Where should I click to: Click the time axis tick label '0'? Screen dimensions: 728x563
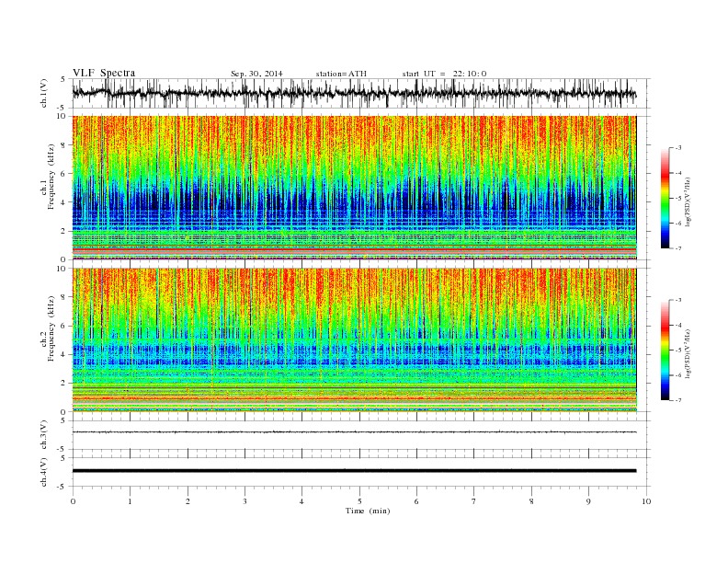73,501
